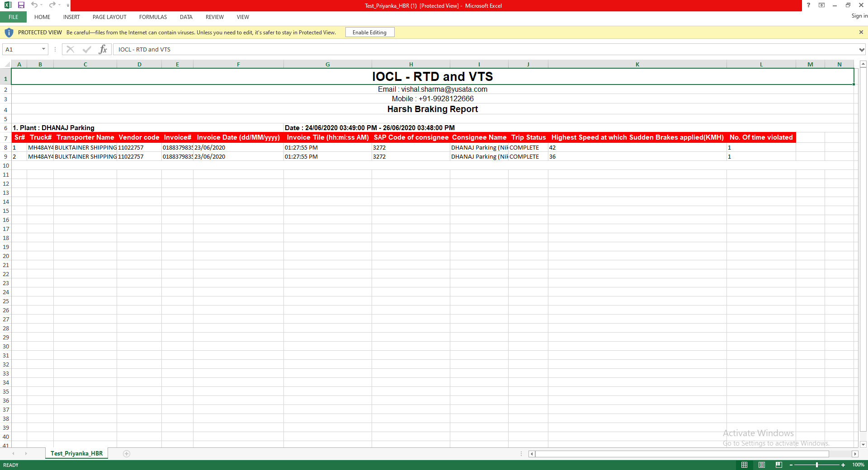
Task: Click the Plant DHANAJ Parking cell
Action: [x=147, y=128]
